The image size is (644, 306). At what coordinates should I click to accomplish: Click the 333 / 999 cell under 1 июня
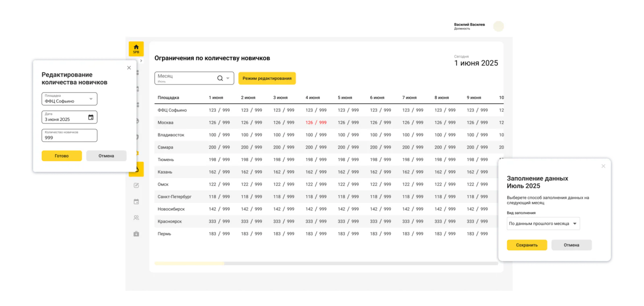pyautogui.click(x=219, y=221)
